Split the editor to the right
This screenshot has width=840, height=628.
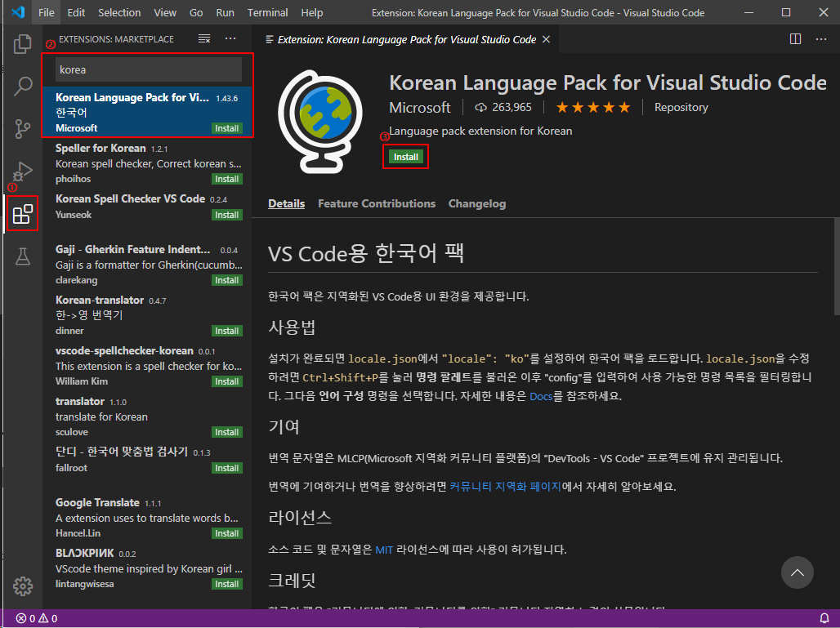tap(796, 39)
